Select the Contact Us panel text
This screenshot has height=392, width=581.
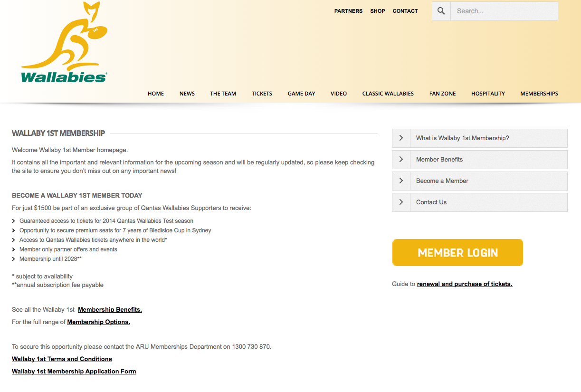(x=431, y=202)
